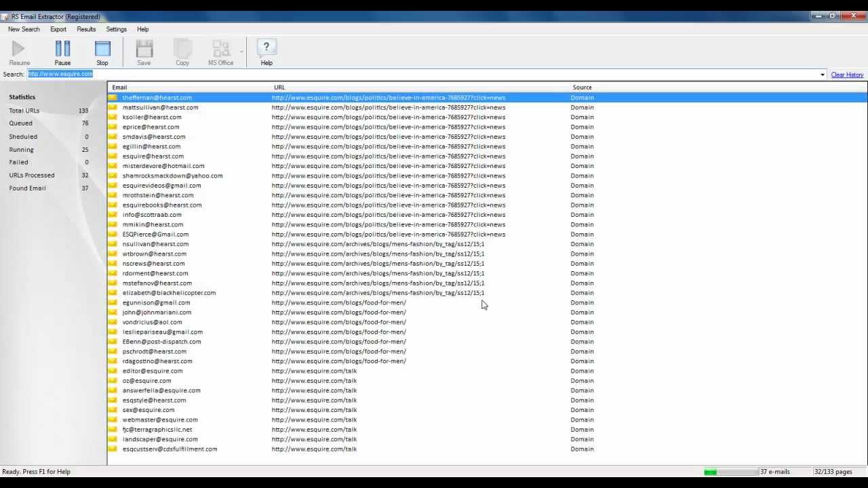Image resolution: width=868 pixels, height=488 pixels.
Task: Stop the email search
Action: click(102, 53)
